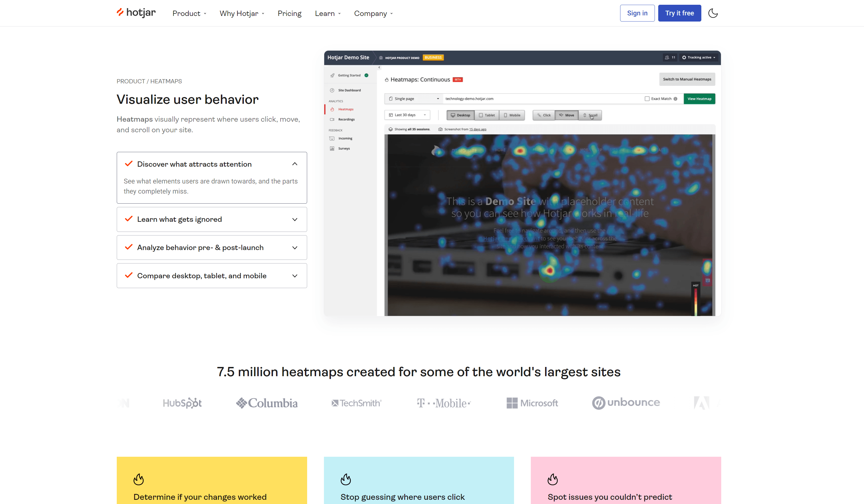864x504 pixels.
Task: Open the Product dropdown menu
Action: (x=189, y=13)
